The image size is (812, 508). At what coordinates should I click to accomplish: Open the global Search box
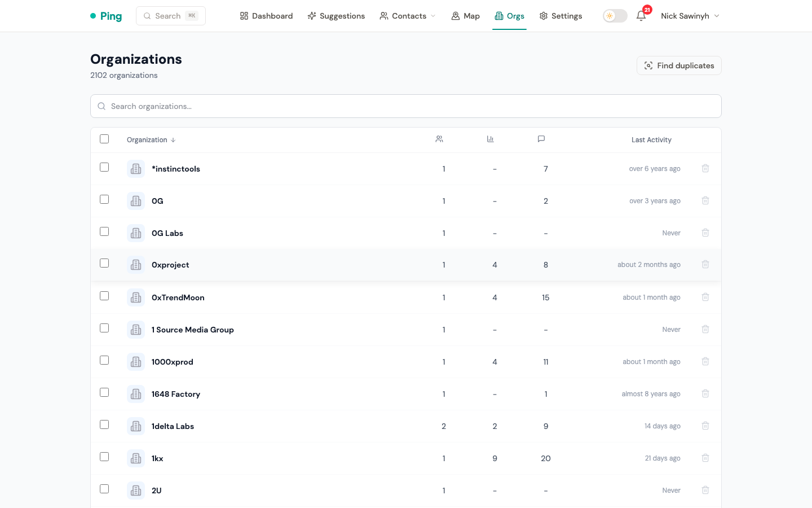[x=171, y=16]
